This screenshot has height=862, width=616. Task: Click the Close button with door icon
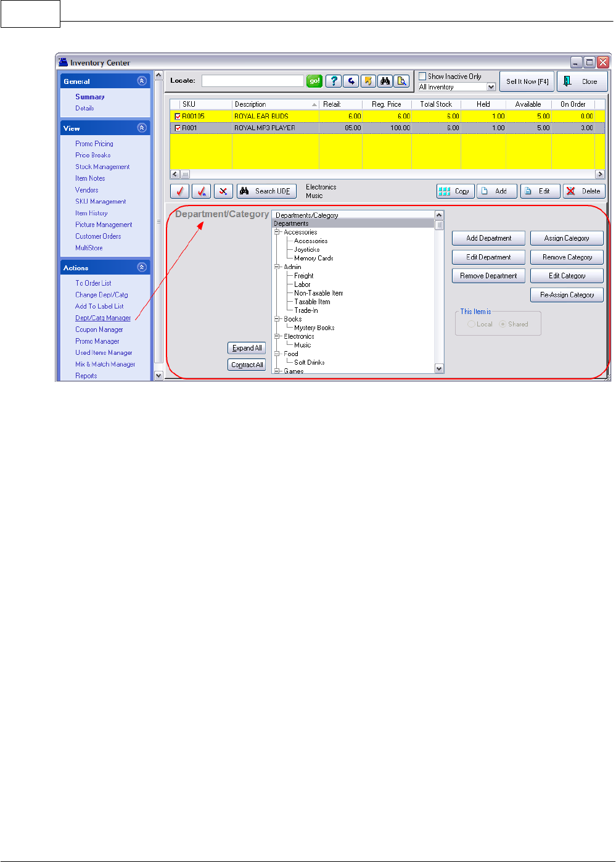coord(582,81)
